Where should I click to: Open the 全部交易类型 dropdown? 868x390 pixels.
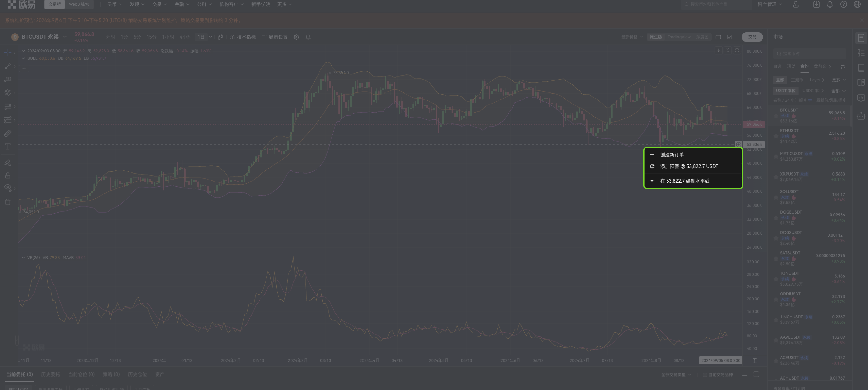(x=676, y=375)
